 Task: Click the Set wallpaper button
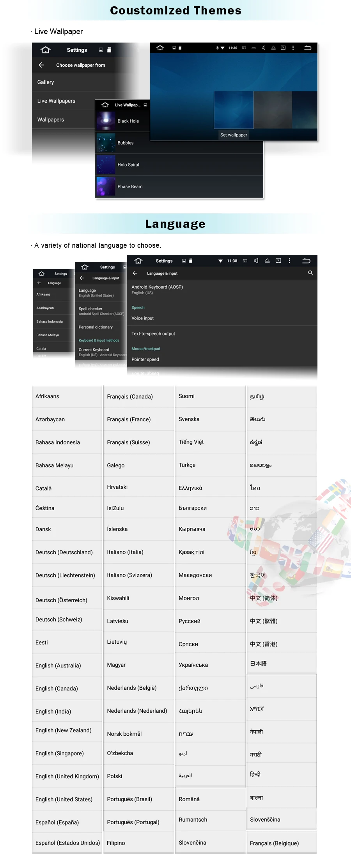click(x=234, y=135)
